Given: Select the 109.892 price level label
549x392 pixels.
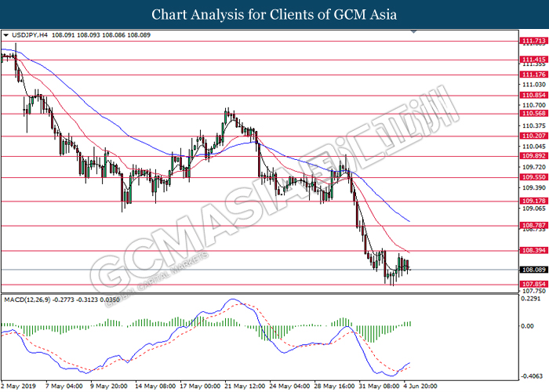Looking at the screenshot, I should pos(533,156).
